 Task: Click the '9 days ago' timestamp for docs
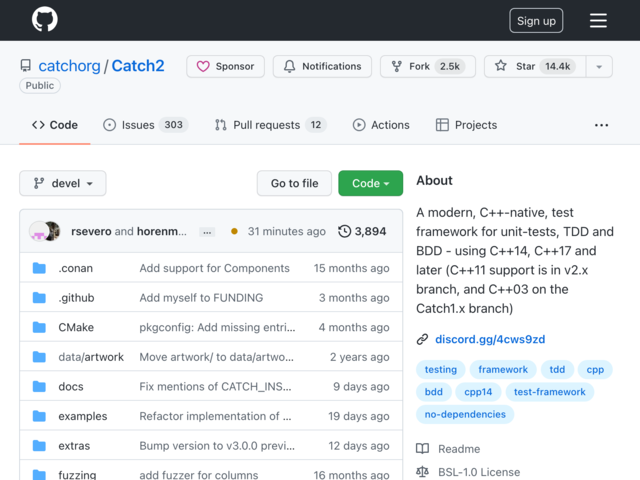coord(361,387)
